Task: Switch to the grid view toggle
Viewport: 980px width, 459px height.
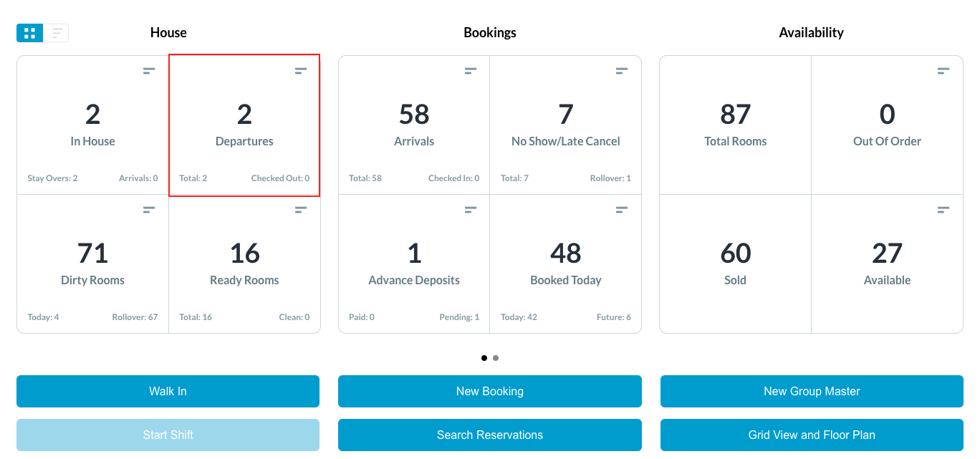Action: click(x=30, y=33)
